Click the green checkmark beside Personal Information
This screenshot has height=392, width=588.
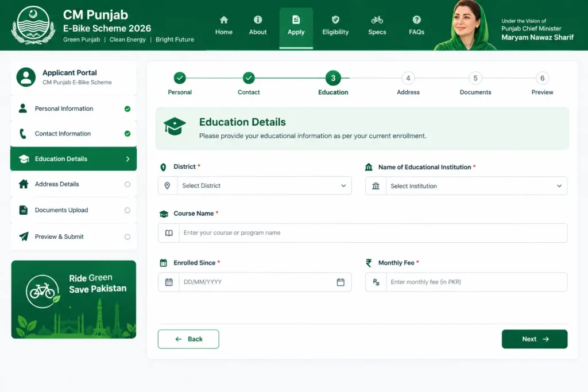tap(127, 108)
